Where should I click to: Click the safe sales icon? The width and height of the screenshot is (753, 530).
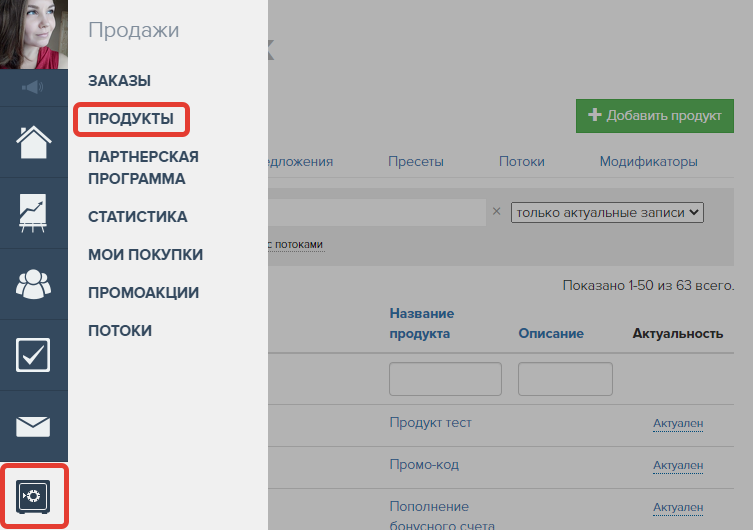coord(34,497)
